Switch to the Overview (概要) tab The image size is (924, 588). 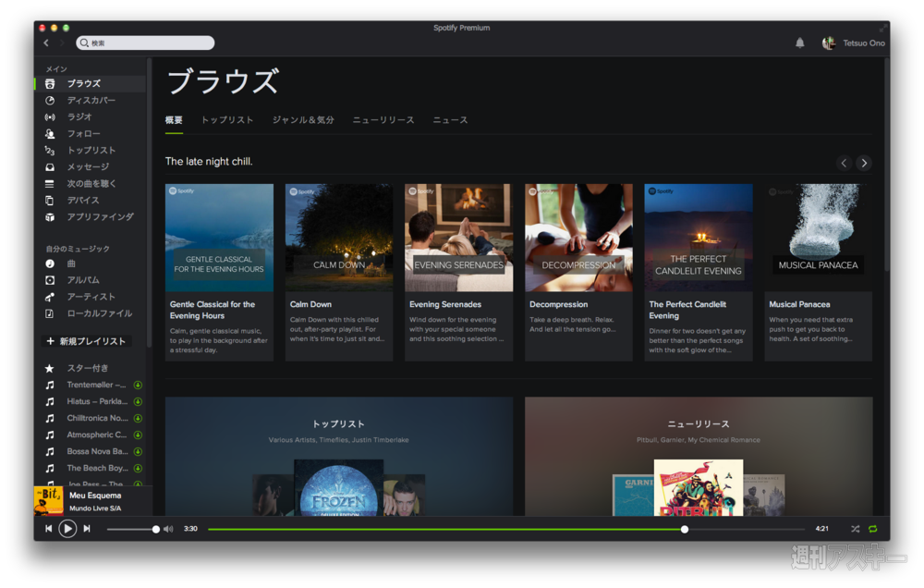click(x=174, y=120)
